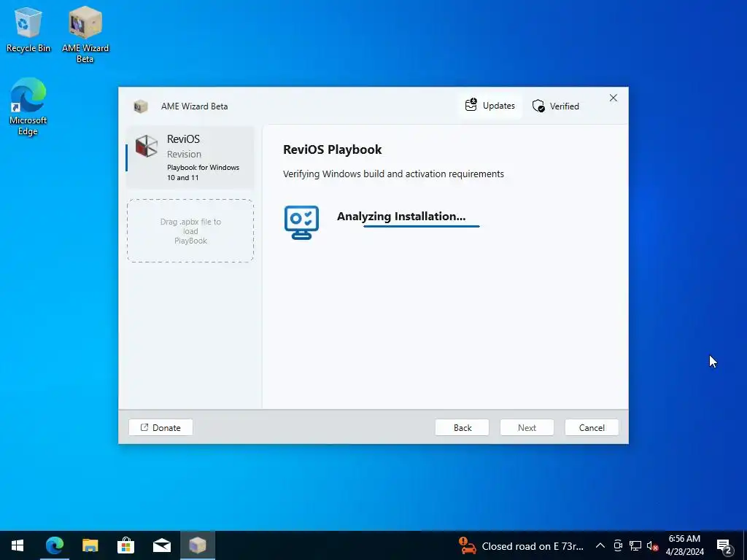Click the Drag .apbx file drop area
The image size is (747, 560).
[x=190, y=231]
